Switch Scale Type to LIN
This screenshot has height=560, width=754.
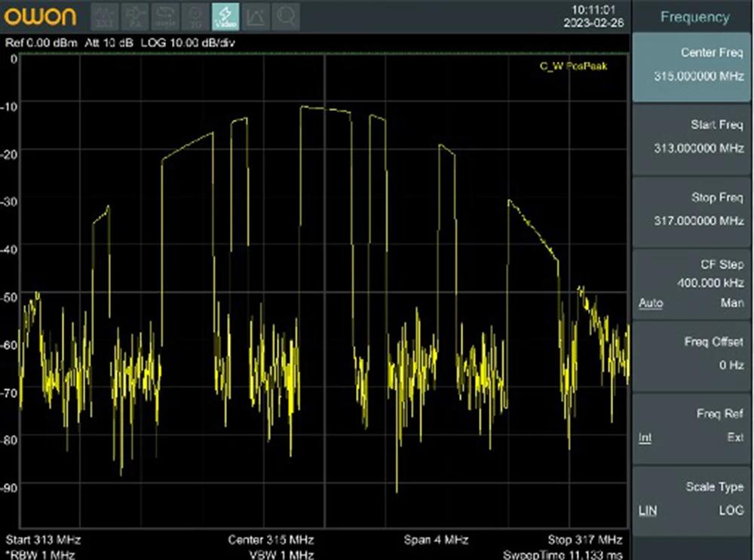[647, 510]
